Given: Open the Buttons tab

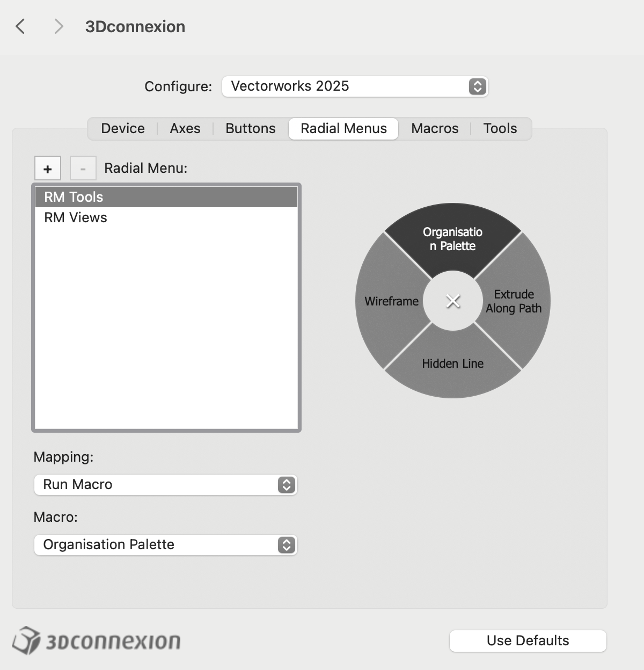Looking at the screenshot, I should coord(251,129).
